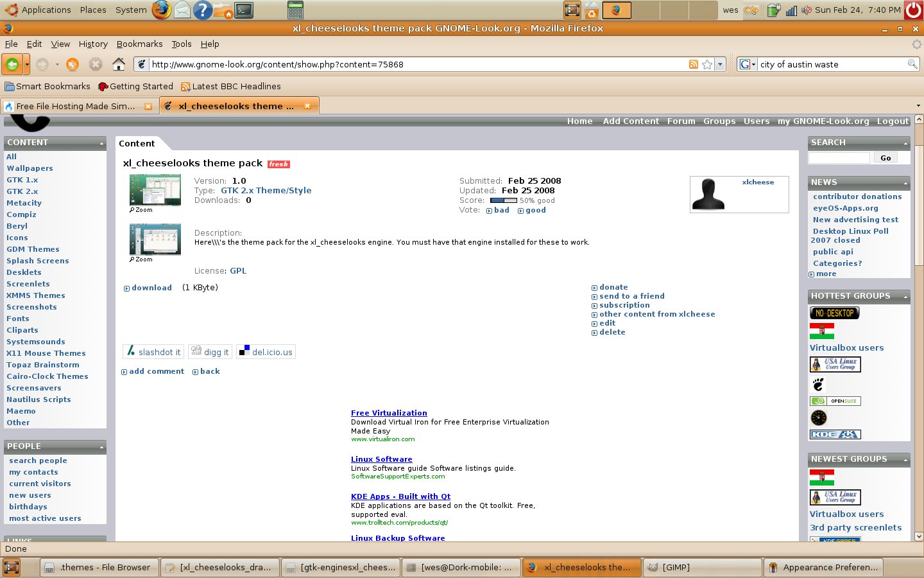The height and width of the screenshot is (578, 924).
Task: Click the 50% good score bar
Action: pos(504,200)
